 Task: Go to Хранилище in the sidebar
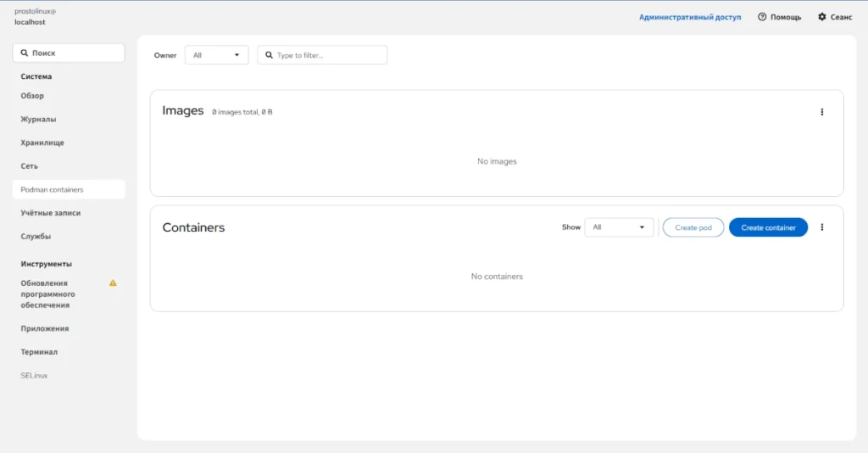(x=42, y=143)
